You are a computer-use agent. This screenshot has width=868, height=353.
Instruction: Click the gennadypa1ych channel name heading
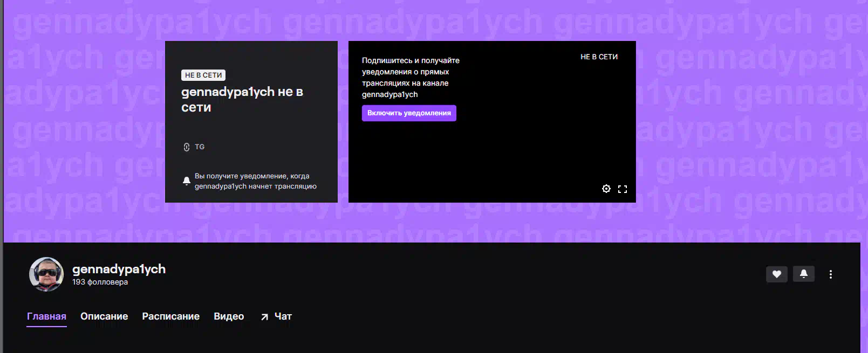click(119, 269)
